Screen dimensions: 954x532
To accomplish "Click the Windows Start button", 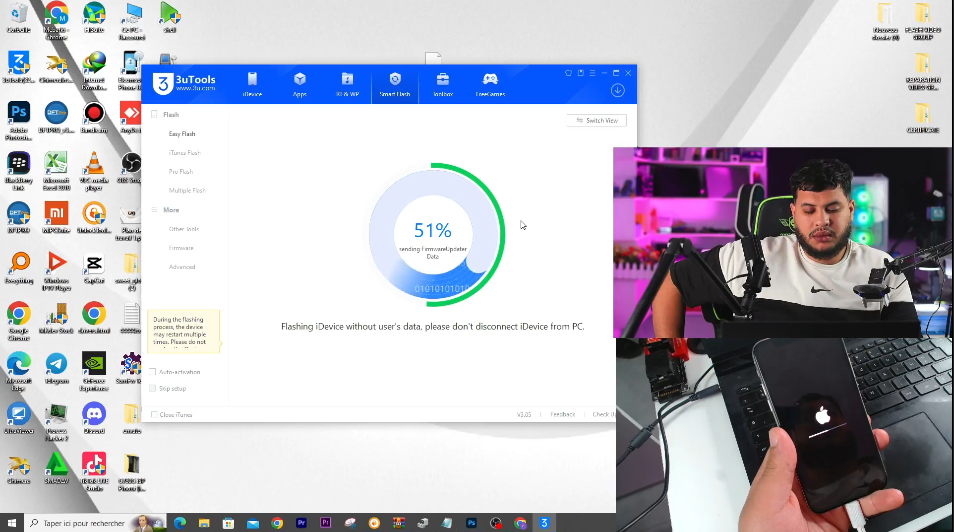I will point(12,523).
